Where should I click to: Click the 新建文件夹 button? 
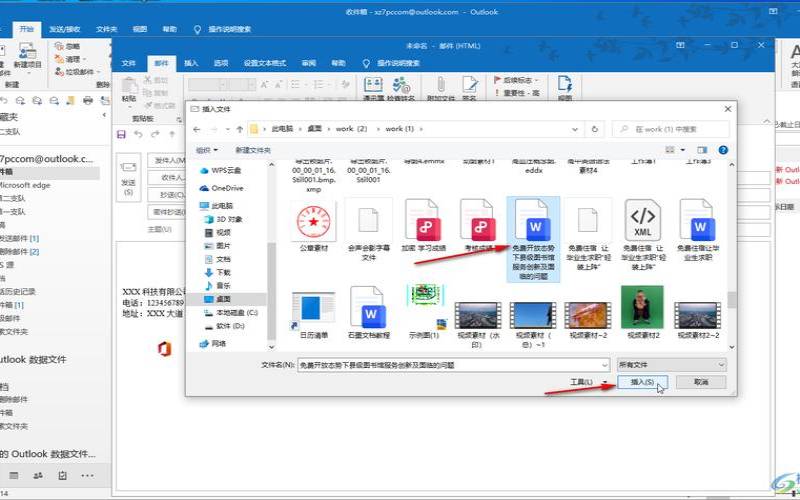tap(253, 150)
